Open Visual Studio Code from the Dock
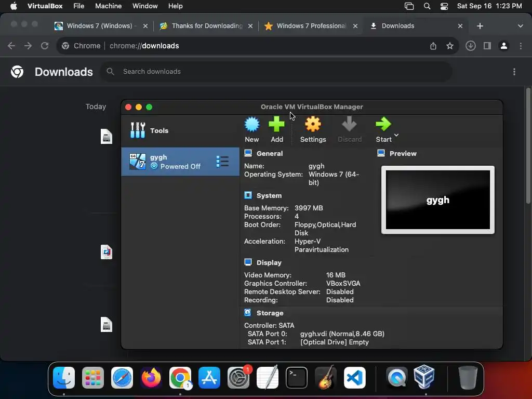 tap(354, 377)
